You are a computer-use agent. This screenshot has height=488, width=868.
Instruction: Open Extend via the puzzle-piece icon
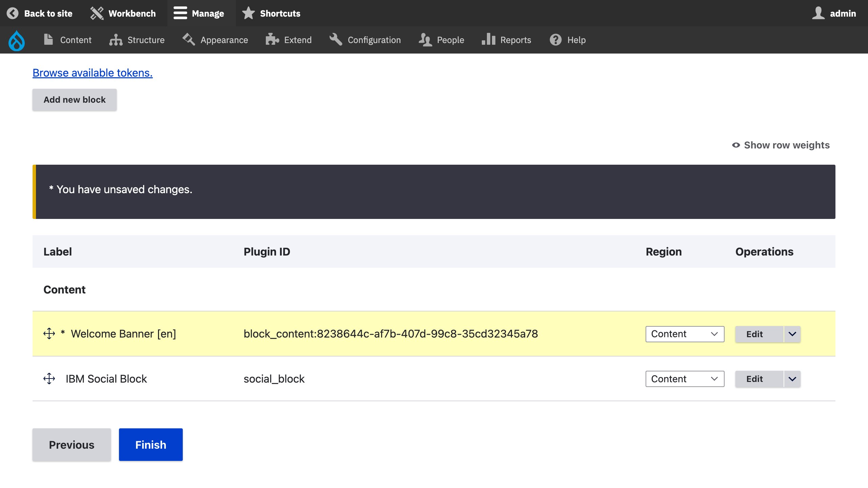272,40
